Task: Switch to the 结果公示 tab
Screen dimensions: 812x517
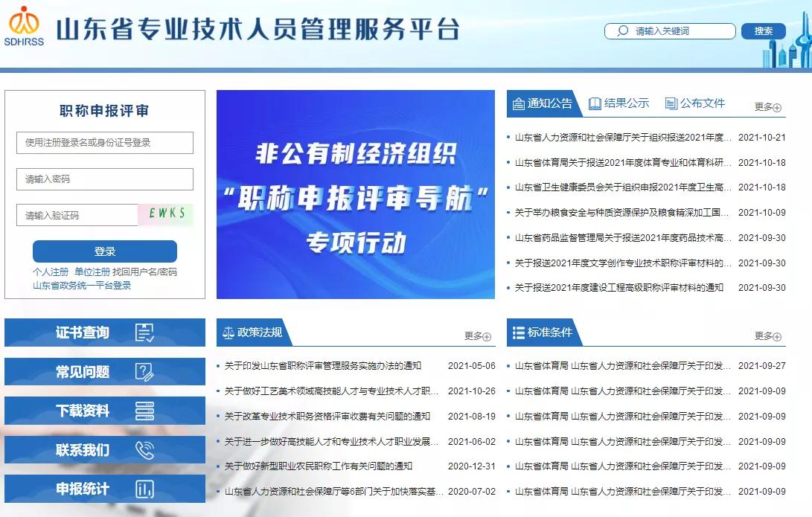Action: pos(620,103)
